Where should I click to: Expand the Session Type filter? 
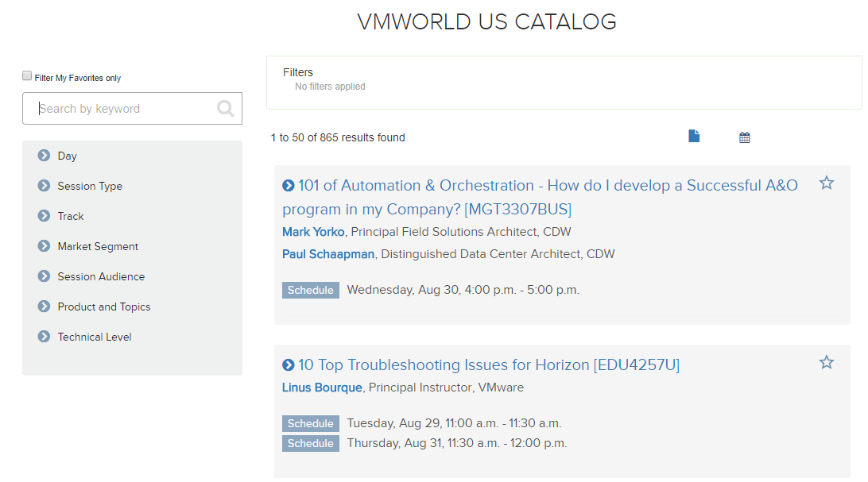pos(44,186)
